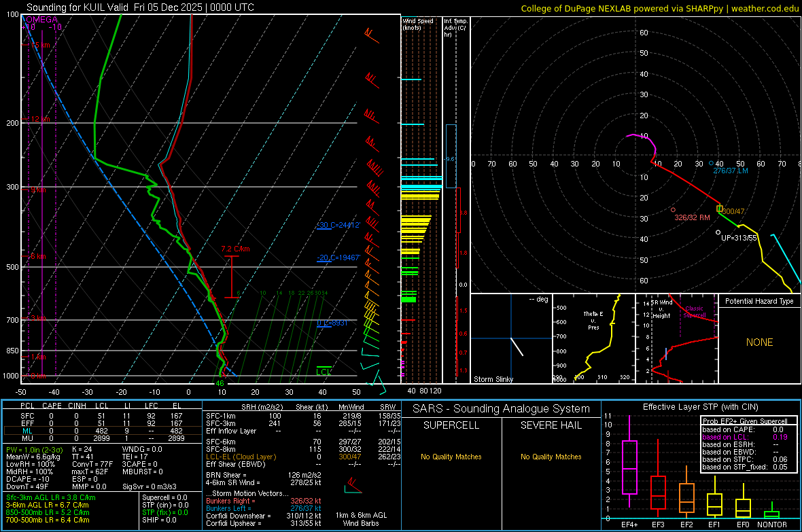The image size is (802, 532).
Task: Click the SR Wind v. Height panel title
Action: (x=662, y=309)
